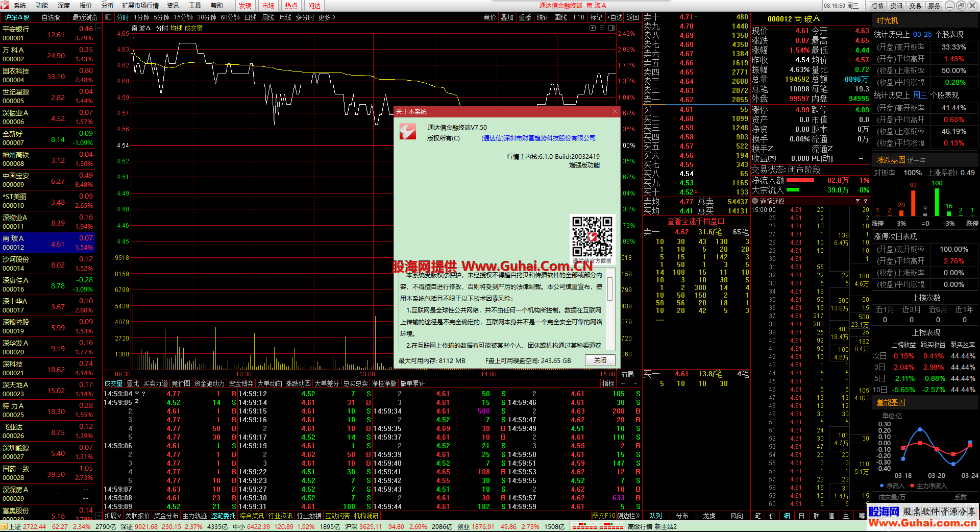Close the 关于本系统 about dialog
The height and width of the screenshot is (532, 980).
click(615, 111)
